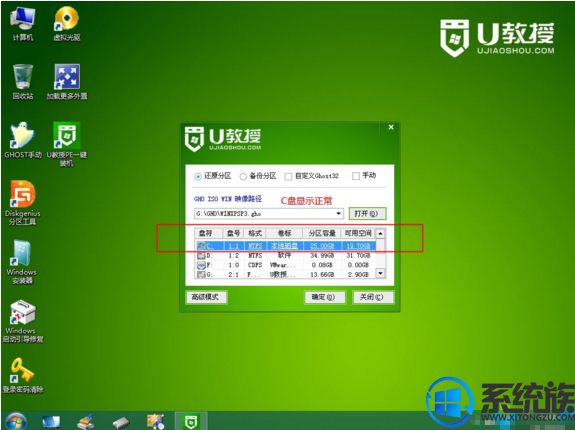Open the Windows启动引导修复 toolbox icon
Screen dimensions: 575x430
click(x=23, y=321)
